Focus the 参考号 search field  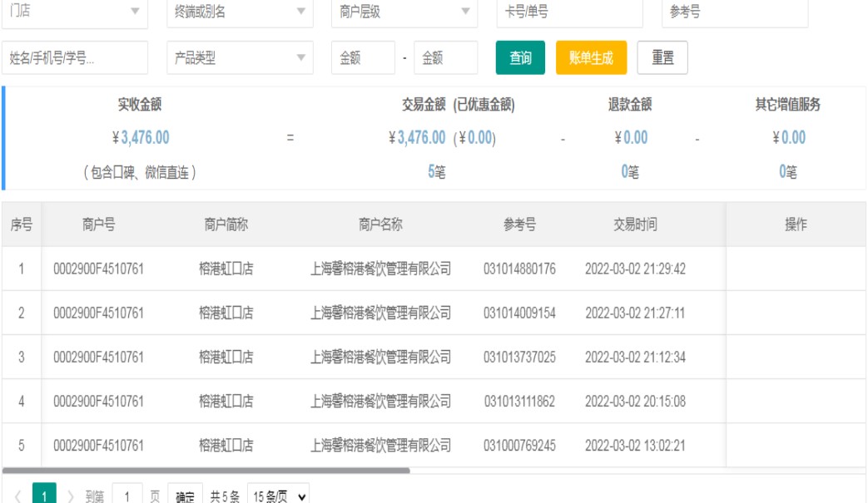pos(735,12)
